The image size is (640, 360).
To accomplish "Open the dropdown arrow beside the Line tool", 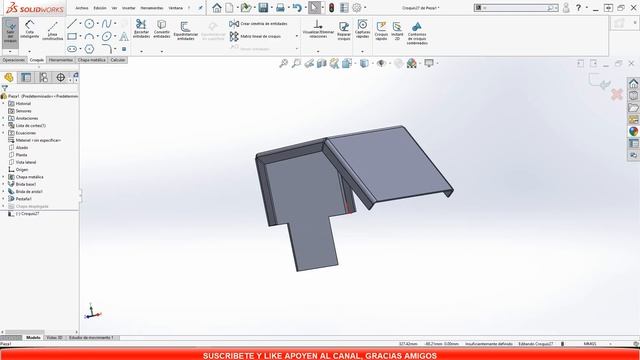I will click(x=80, y=24).
